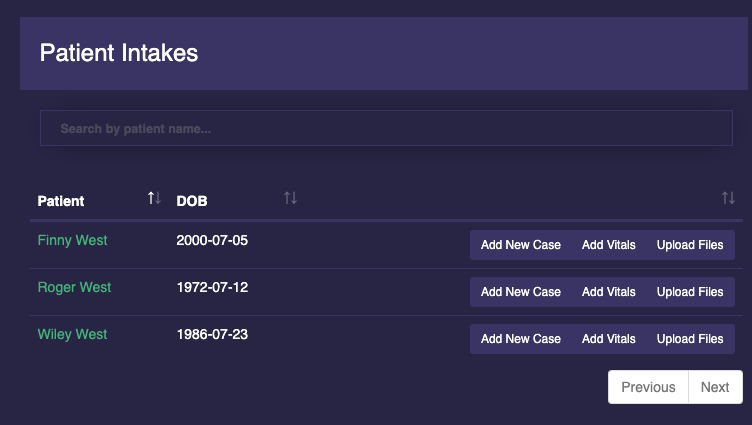The width and height of the screenshot is (752, 425).
Task: Open Finny West patient record
Action: pos(72,240)
